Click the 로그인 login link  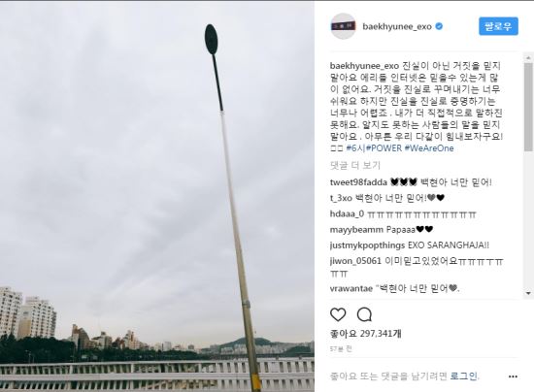[x=464, y=376]
